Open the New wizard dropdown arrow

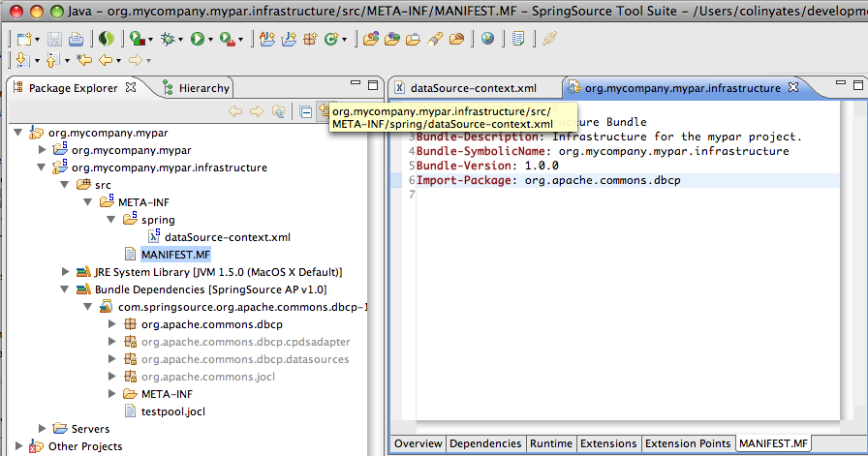pos(37,40)
